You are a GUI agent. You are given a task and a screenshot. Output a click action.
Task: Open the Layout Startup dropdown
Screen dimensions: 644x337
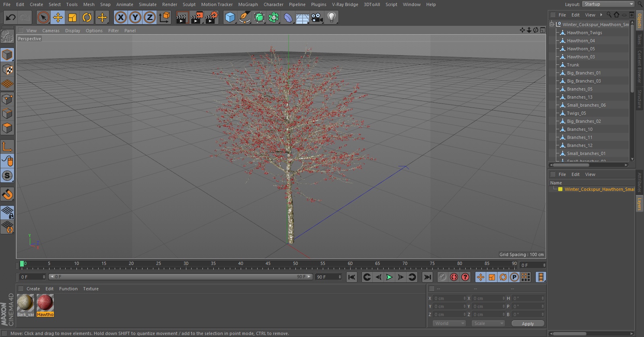[x=608, y=4]
